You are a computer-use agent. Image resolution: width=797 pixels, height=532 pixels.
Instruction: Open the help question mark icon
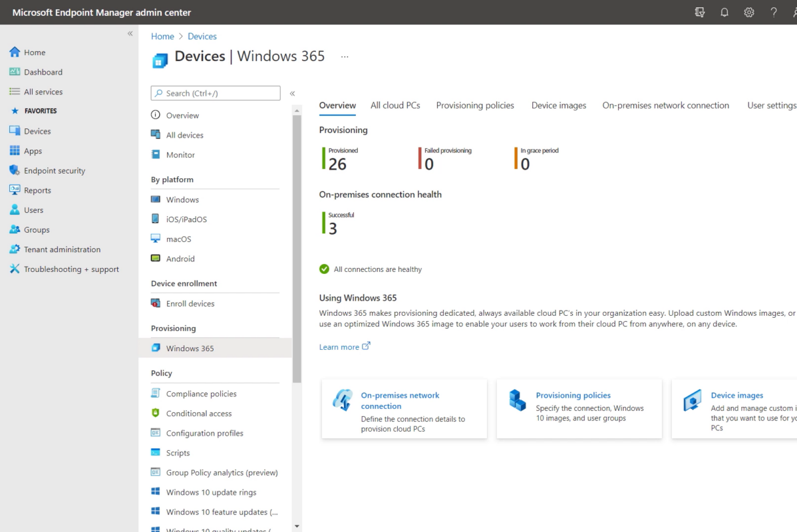point(773,12)
